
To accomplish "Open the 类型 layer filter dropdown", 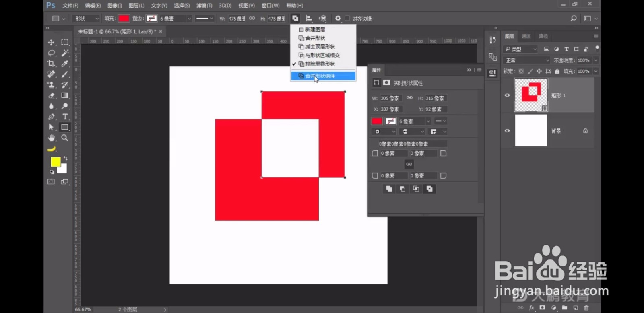I will point(521,49).
